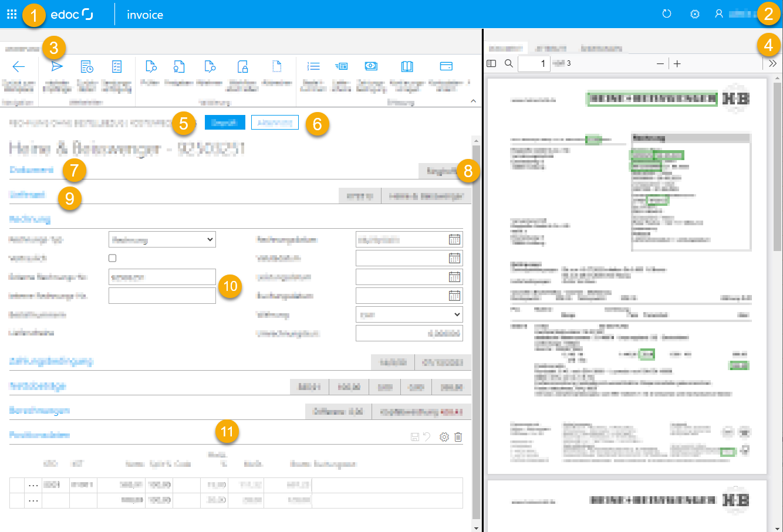Click the back arrow in the ribbon
This screenshot has height=532, width=783.
(19, 66)
